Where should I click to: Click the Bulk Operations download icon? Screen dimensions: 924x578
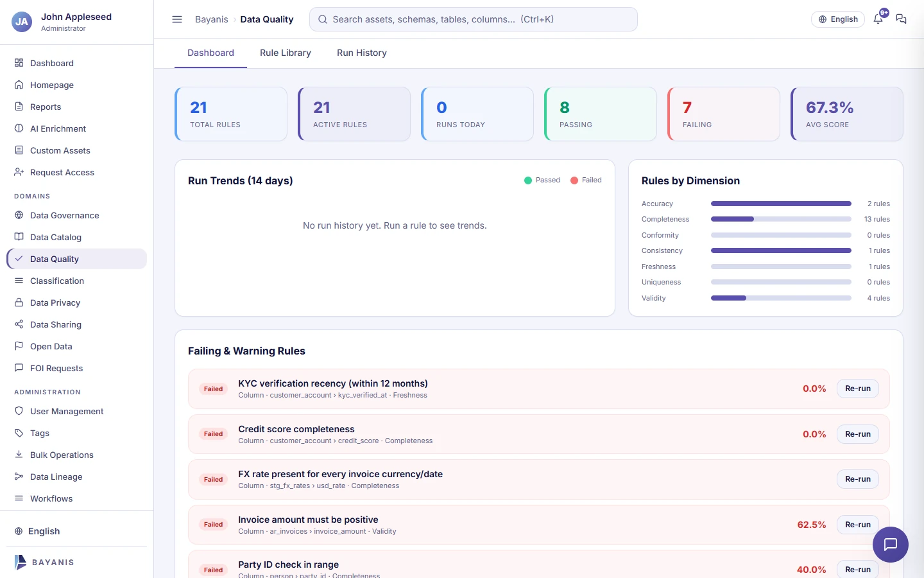pos(19,455)
